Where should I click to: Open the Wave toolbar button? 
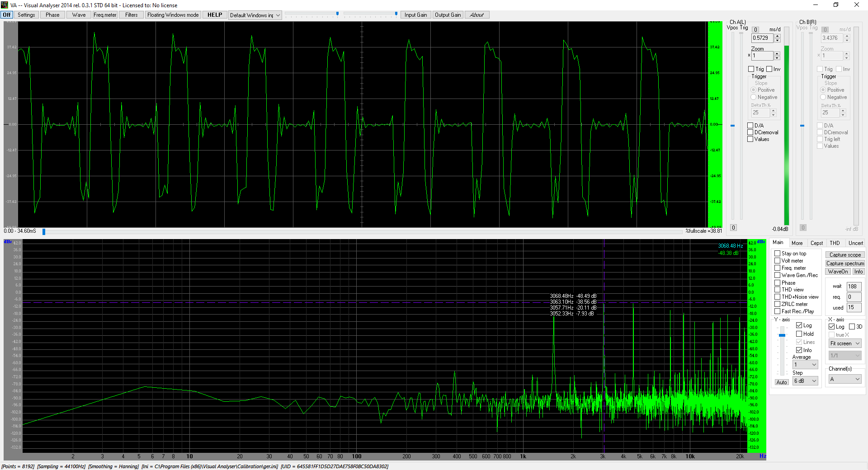(x=79, y=15)
